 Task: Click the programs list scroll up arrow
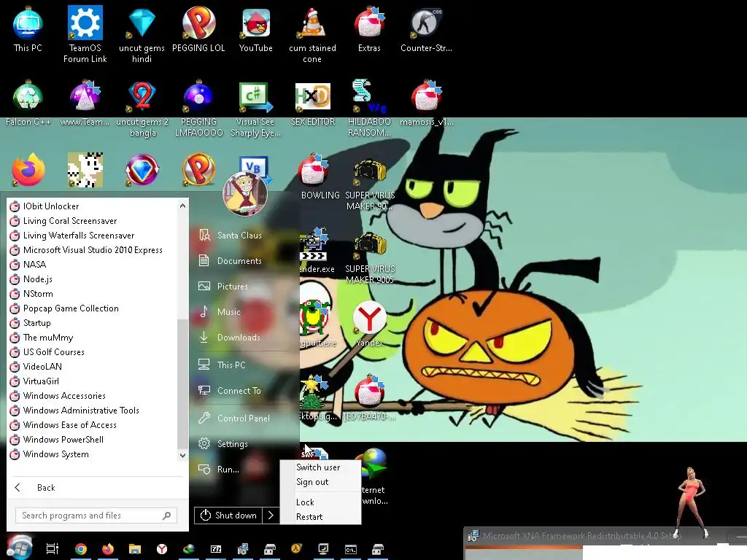click(x=182, y=206)
